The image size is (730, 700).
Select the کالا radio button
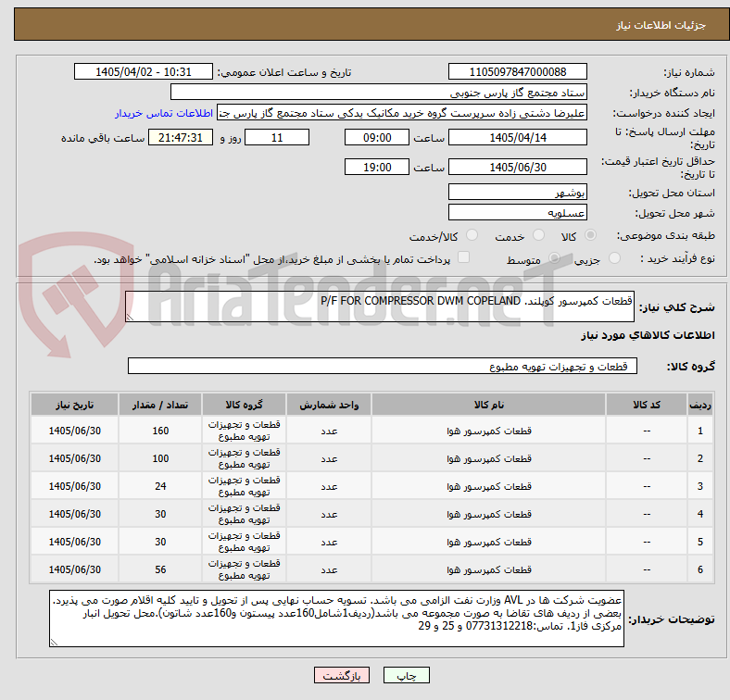click(590, 235)
